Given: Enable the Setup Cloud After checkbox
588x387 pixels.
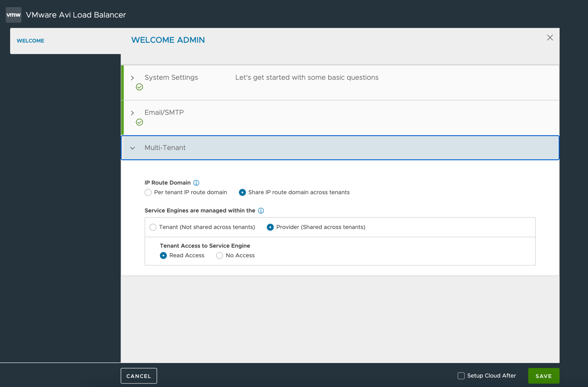Looking at the screenshot, I should click(x=461, y=376).
